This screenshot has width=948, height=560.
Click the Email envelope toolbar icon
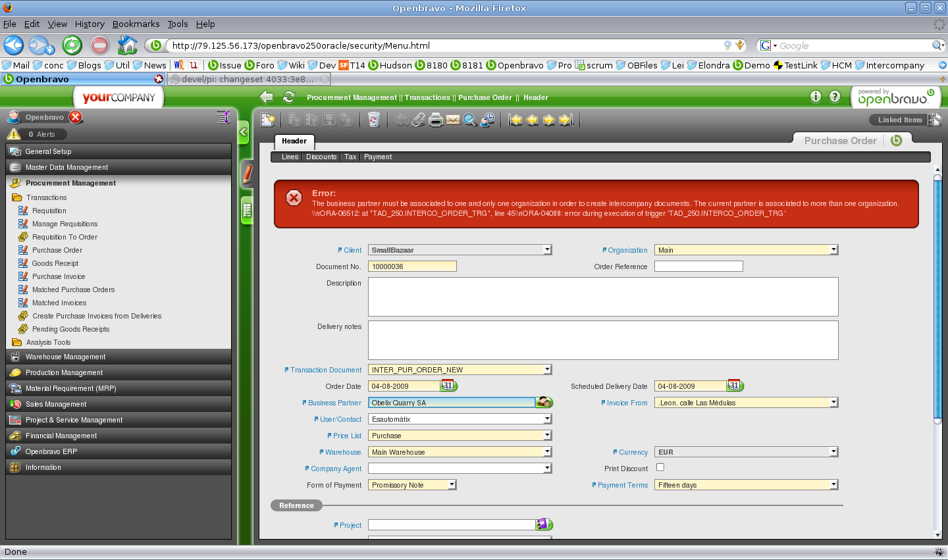coord(453,120)
